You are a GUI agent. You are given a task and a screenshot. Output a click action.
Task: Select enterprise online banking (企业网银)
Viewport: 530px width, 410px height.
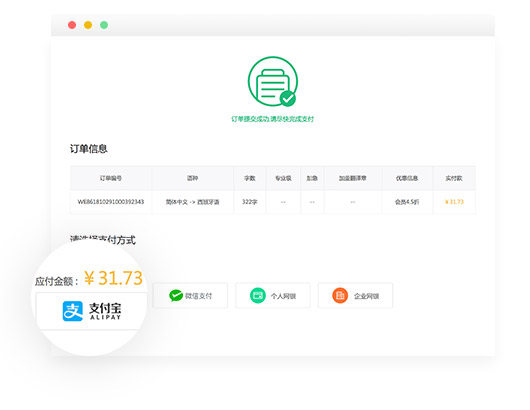[356, 295]
